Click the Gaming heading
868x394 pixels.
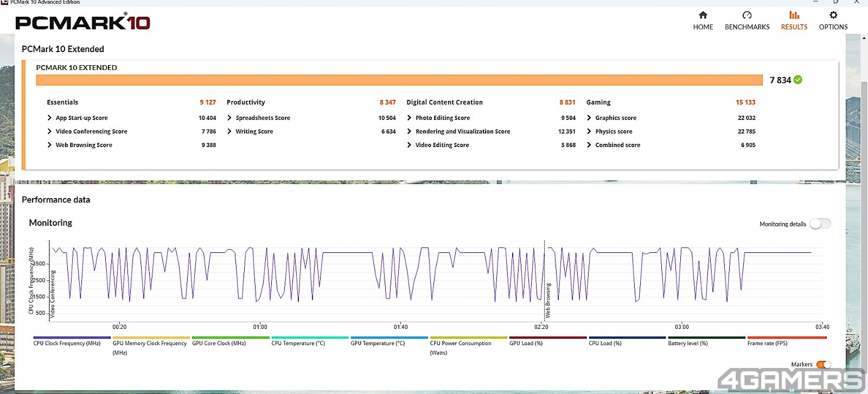coord(598,102)
